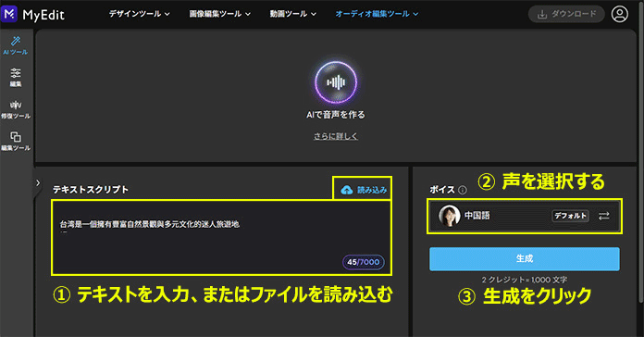
Task: Open the 画像編集ツール dropdown menu
Action: tap(219, 14)
